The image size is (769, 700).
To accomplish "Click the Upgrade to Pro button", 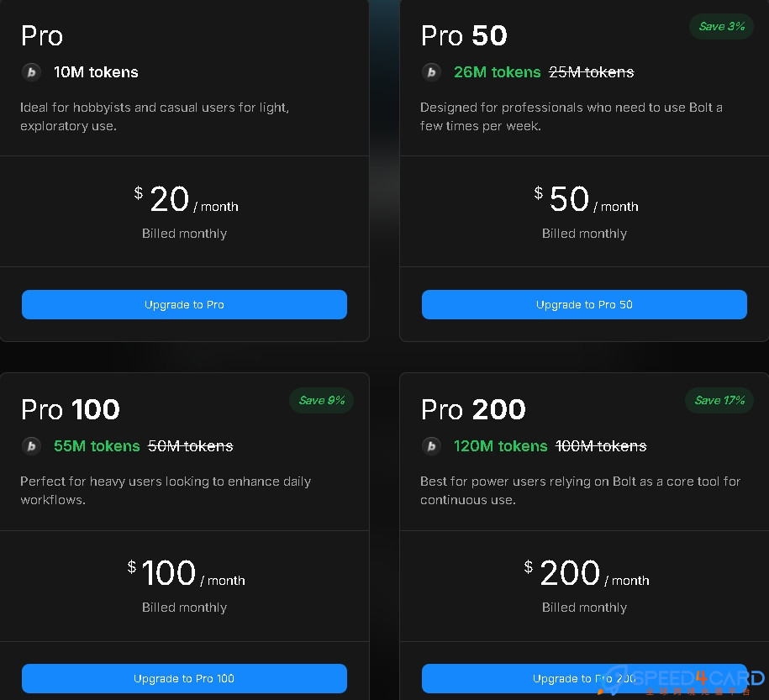I will pyautogui.click(x=184, y=305).
